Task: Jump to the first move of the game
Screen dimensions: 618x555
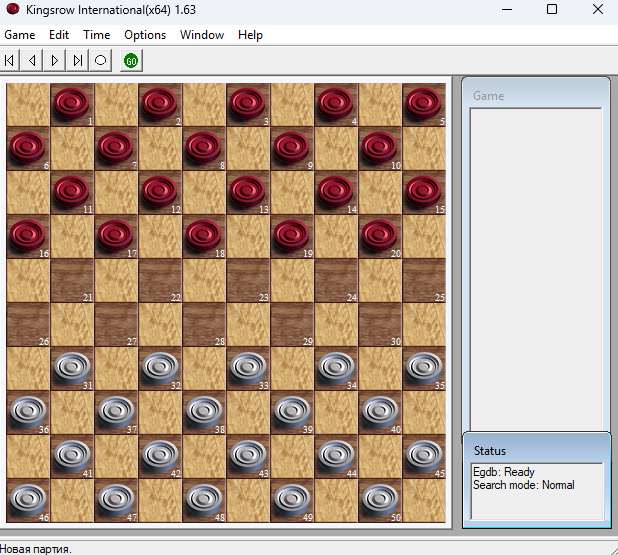Action: [x=10, y=61]
